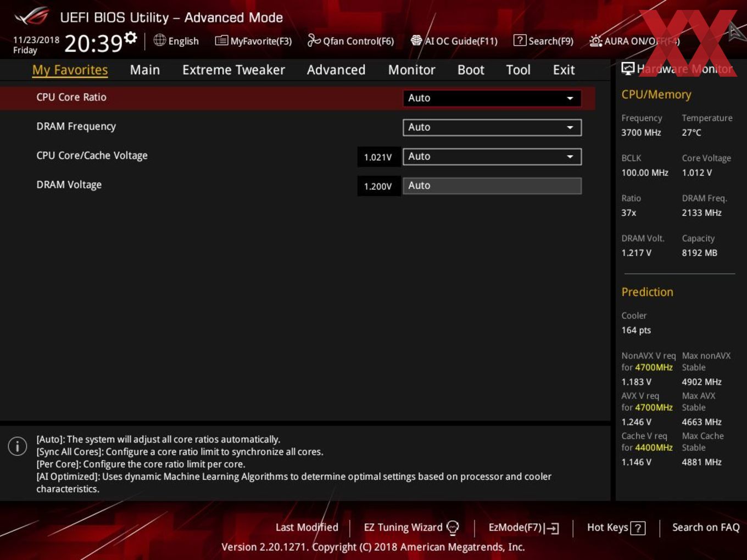Screen dimensions: 747x560
Task: Click the 1.200V voltage readout
Action: (378, 186)
